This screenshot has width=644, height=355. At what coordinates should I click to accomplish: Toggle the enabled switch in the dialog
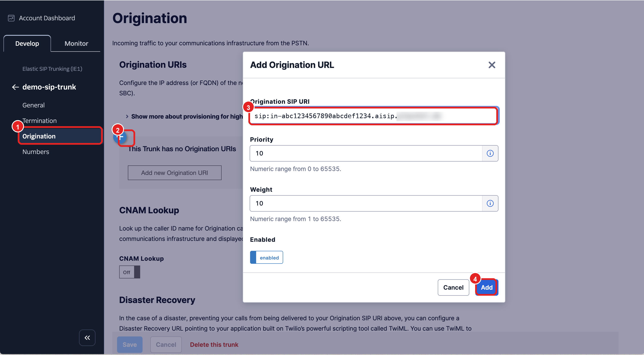point(266,257)
